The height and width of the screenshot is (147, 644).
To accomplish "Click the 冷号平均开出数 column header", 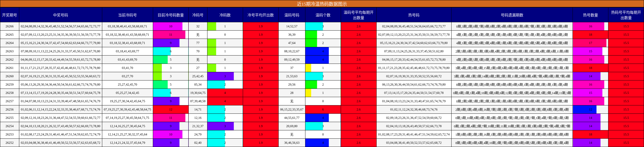I will tap(261, 15).
